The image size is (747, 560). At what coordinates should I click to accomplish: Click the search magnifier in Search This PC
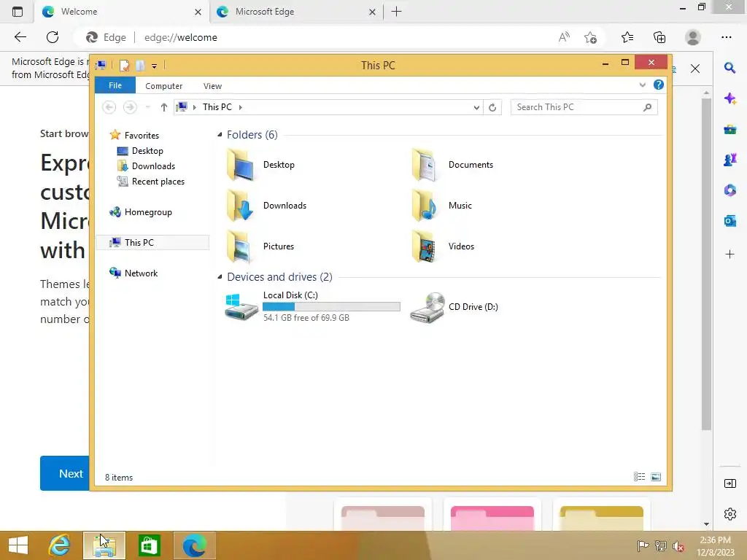647,108
